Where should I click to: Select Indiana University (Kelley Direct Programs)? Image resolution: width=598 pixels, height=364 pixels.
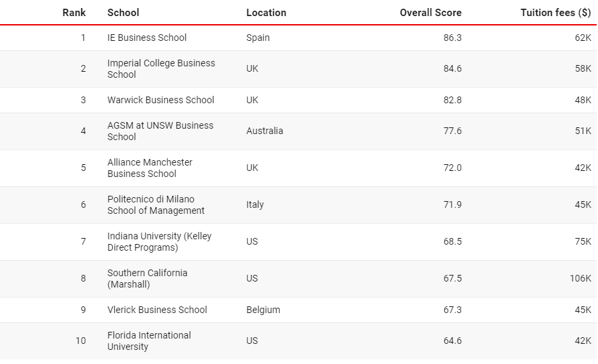(x=160, y=242)
